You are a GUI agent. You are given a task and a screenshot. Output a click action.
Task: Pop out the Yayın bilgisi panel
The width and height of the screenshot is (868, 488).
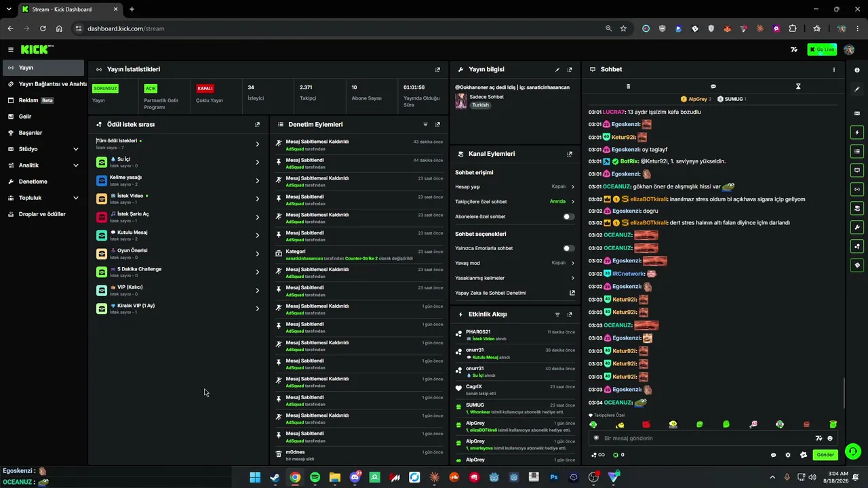570,69
